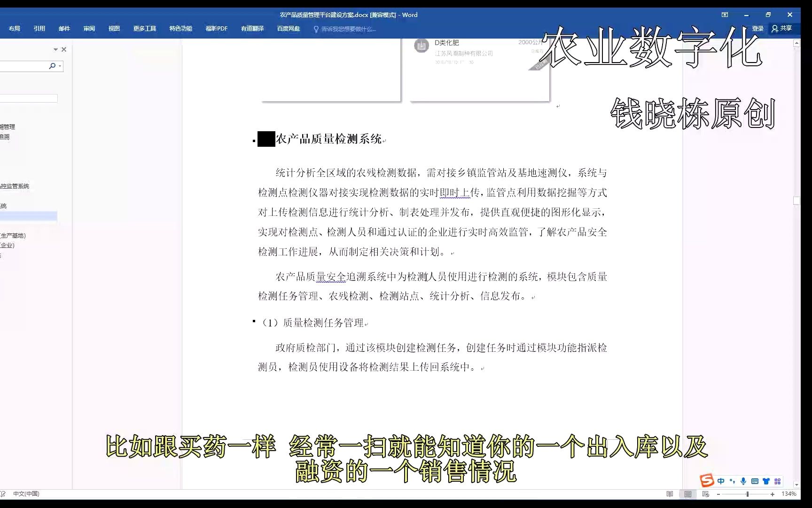Open the Sogou toolbox grid icon
This screenshot has width=812, height=508.
pos(777,481)
